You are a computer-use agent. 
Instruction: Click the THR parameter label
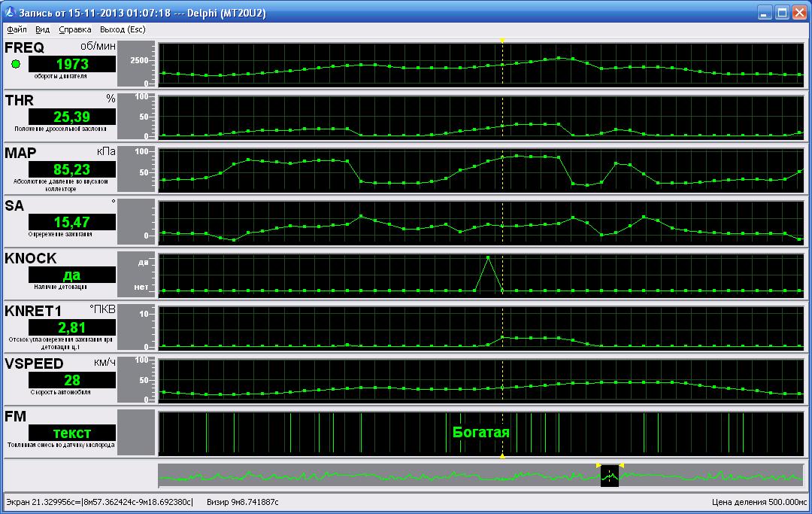pos(19,101)
